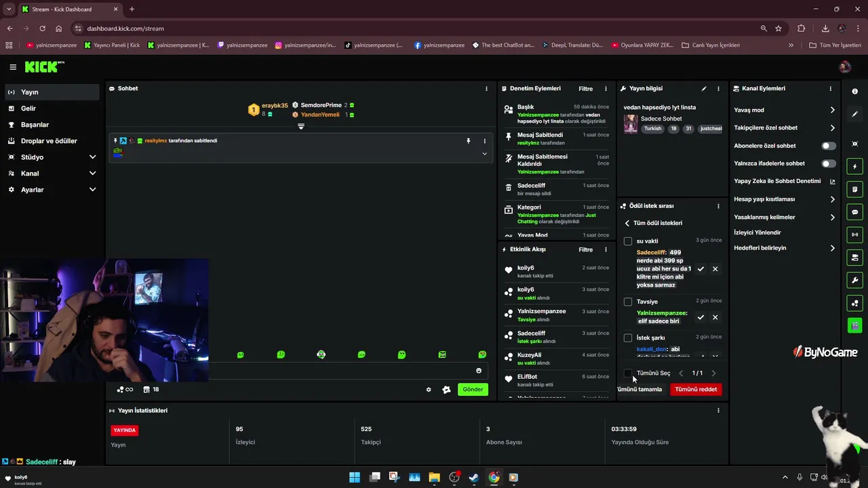Open Ödül istek sırası three-dot menu
This screenshot has height=488, width=868.
[718, 206]
